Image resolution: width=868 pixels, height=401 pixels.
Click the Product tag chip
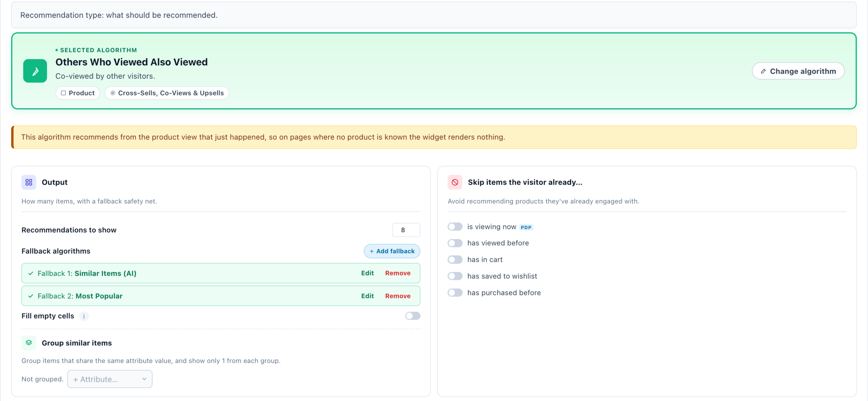tap(78, 93)
